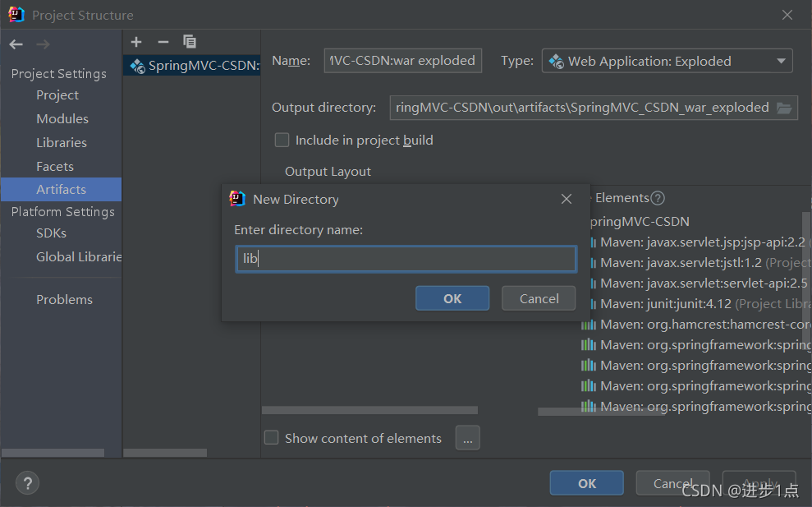
Task: Open the Modules settings page
Action: [62, 118]
